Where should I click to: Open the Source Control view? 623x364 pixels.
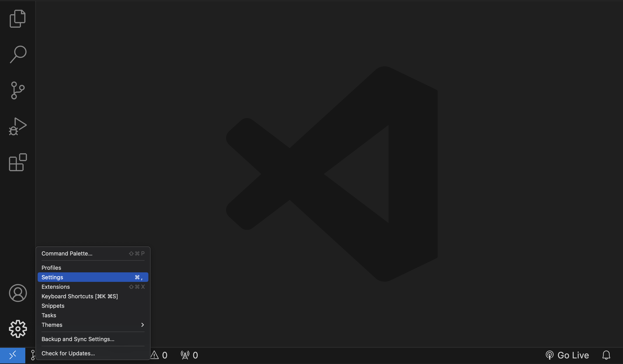[x=18, y=90]
